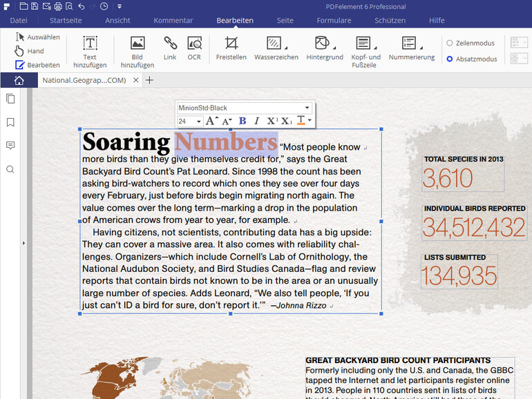Image resolution: width=532 pixels, height=399 pixels.
Task: Click the OCR tool icon
Action: point(194,45)
